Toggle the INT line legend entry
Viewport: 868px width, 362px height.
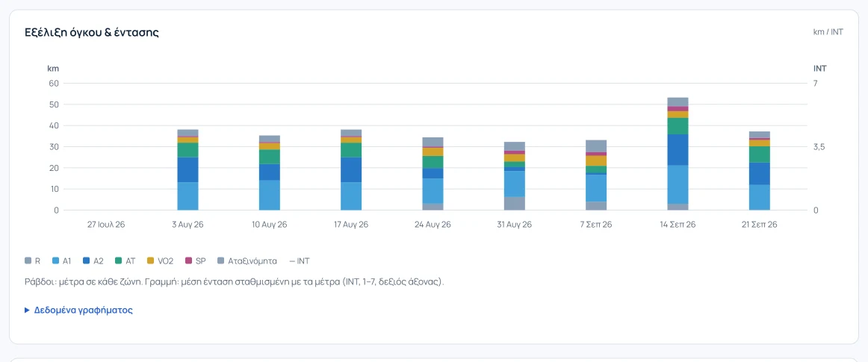tap(300, 260)
